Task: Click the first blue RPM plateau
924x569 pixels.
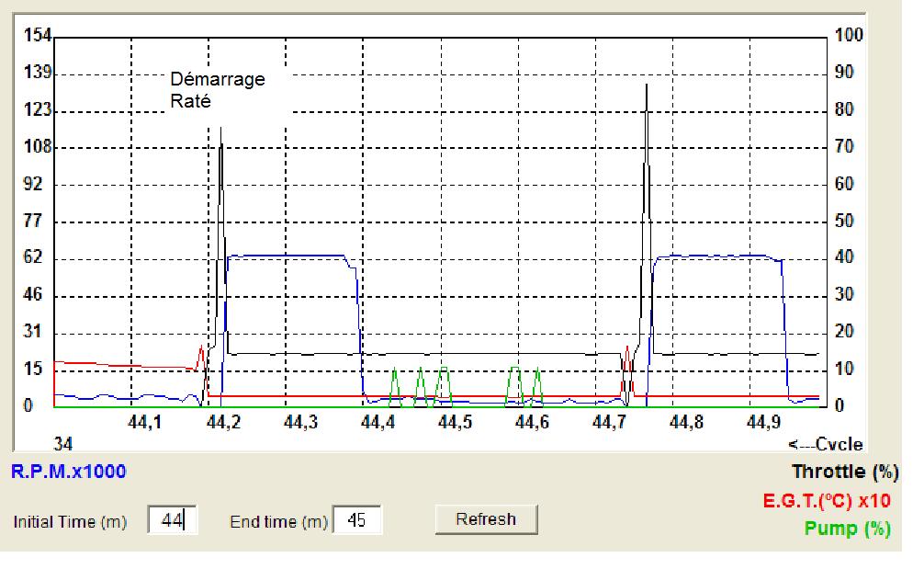Action: pyautogui.click(x=285, y=255)
